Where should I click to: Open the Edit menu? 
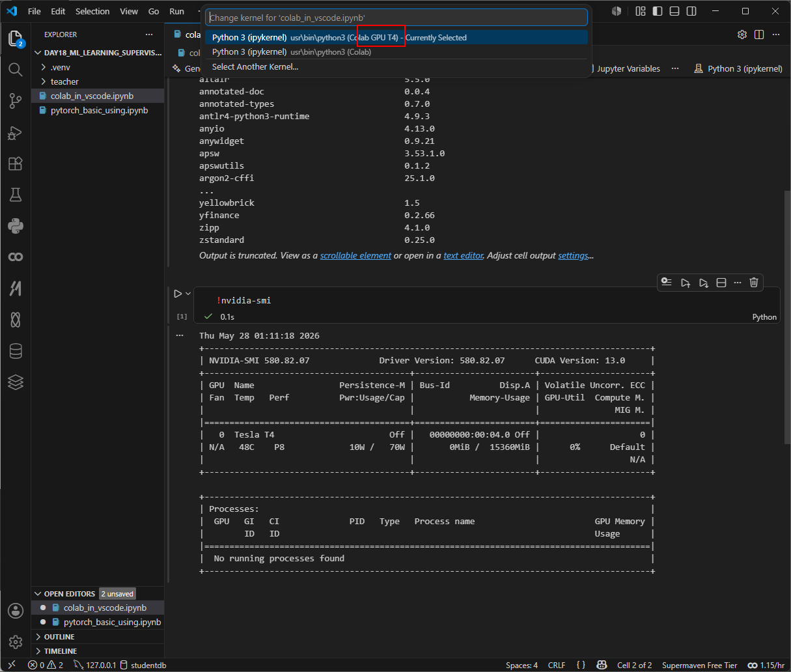coord(58,11)
